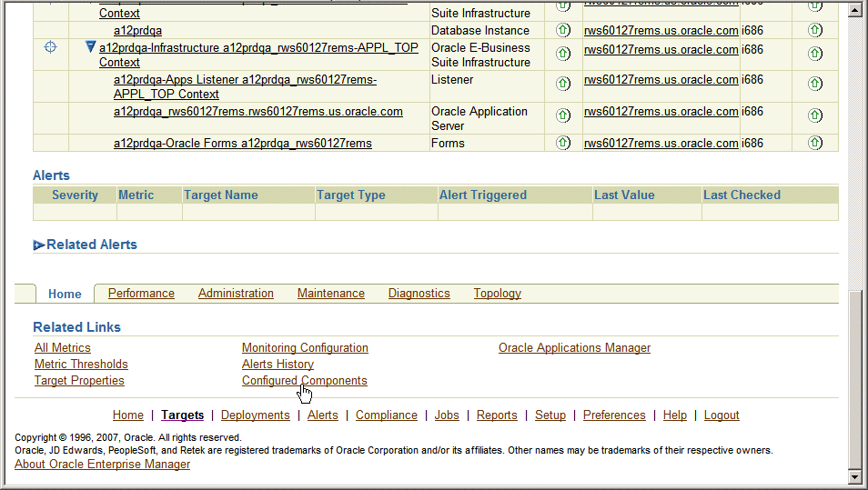Open Oracle Applications Manager link

575,348
